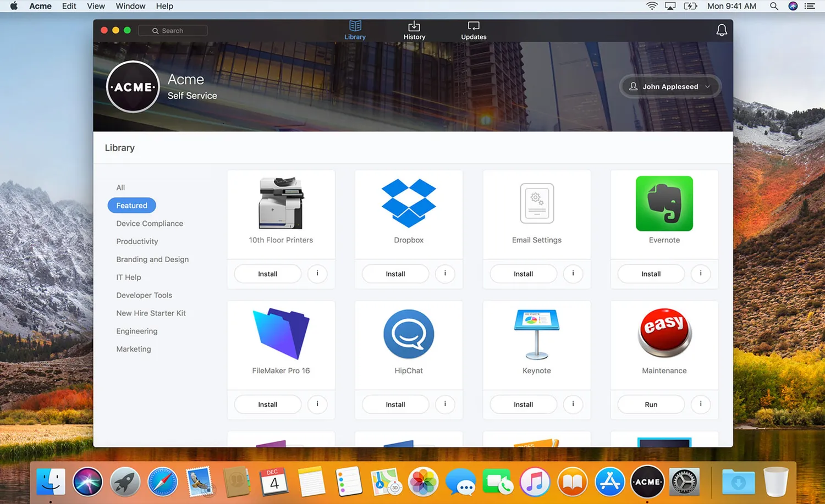The width and height of the screenshot is (825, 504).
Task: Switch to the History tab
Action: pyautogui.click(x=414, y=31)
